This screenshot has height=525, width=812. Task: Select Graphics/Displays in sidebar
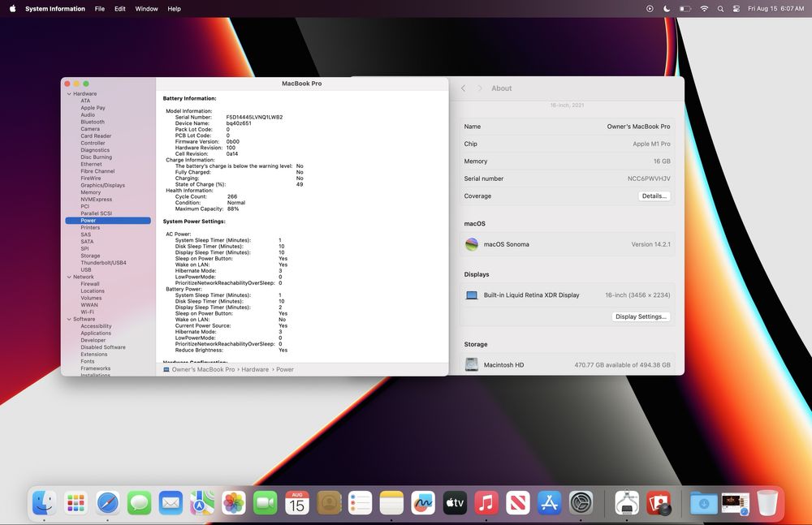click(x=102, y=185)
